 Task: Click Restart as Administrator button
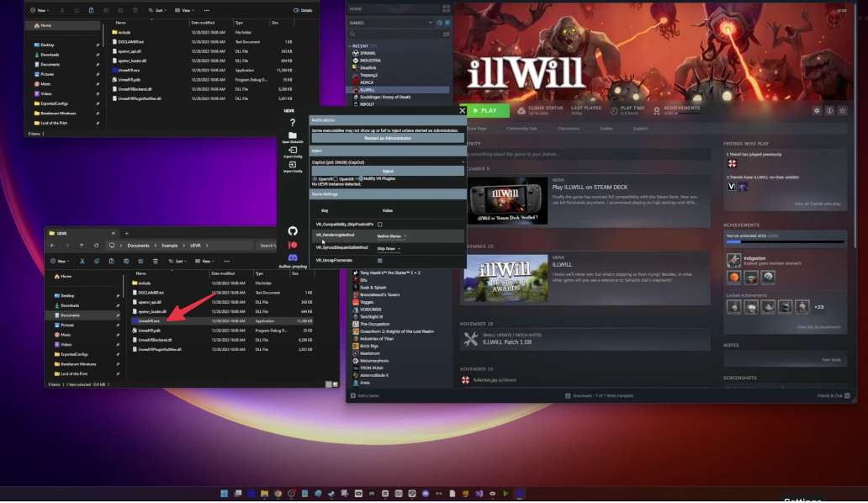[388, 138]
